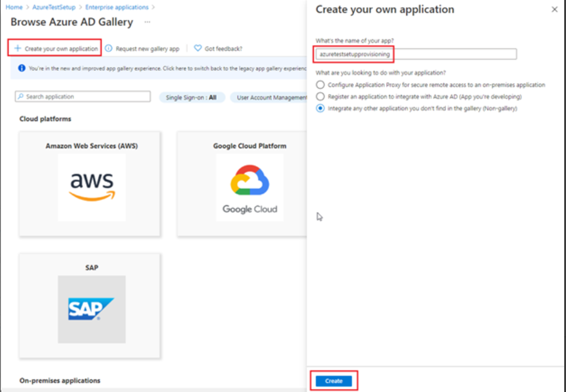Click the On-premises applications section heading
Viewport: 566px width, 392px height.
[x=60, y=381]
